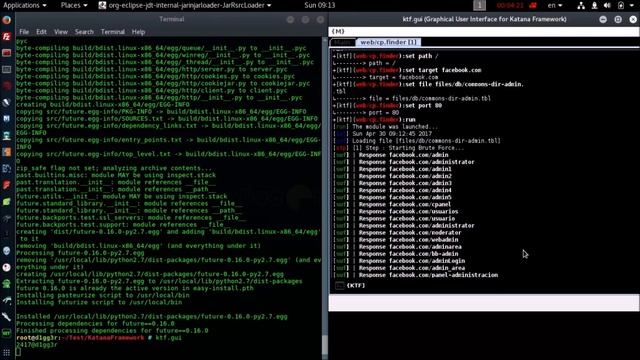Viewport: 640px width, 360px height.
Task: Click the small icon beside {KTF} prompt
Action: (x=339, y=286)
